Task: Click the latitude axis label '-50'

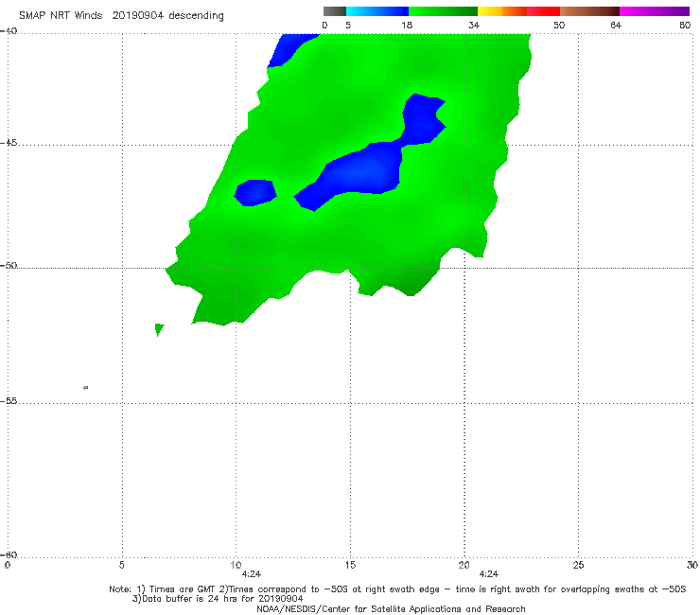Action: pos(9,266)
